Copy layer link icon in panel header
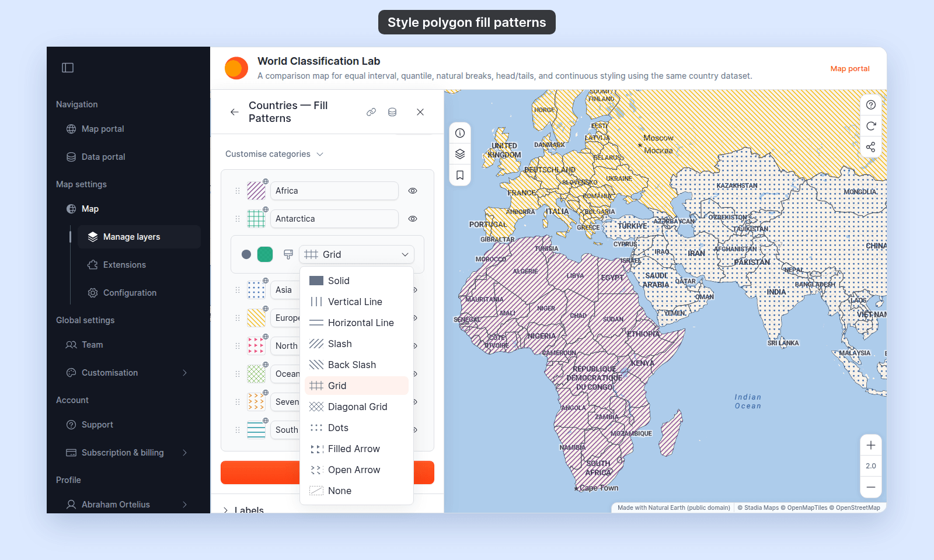The height and width of the screenshot is (560, 934). coord(371,112)
